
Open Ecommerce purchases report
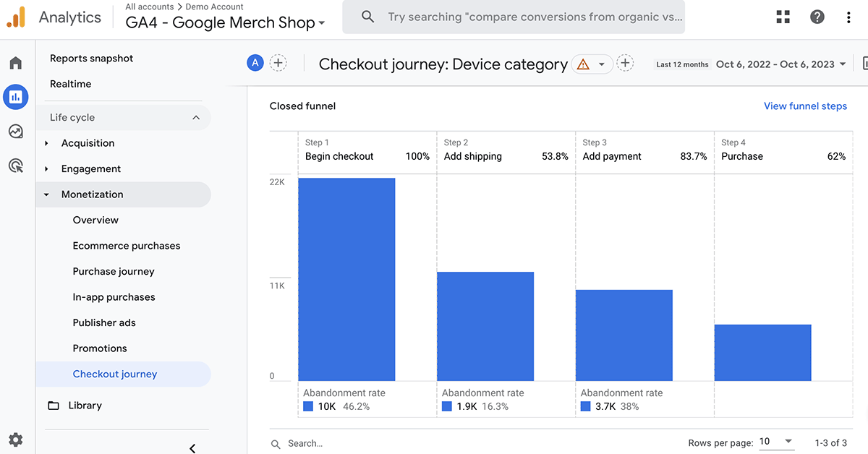pyautogui.click(x=127, y=246)
